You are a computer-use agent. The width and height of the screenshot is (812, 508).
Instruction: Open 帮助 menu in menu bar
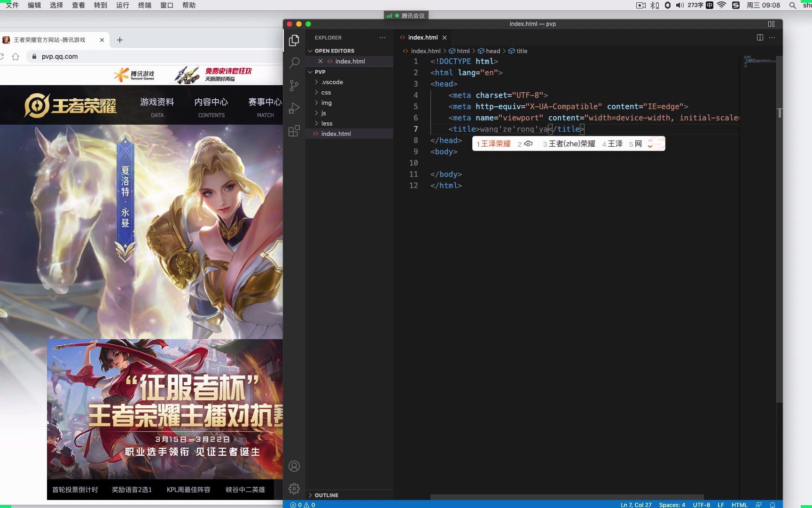(x=189, y=5)
